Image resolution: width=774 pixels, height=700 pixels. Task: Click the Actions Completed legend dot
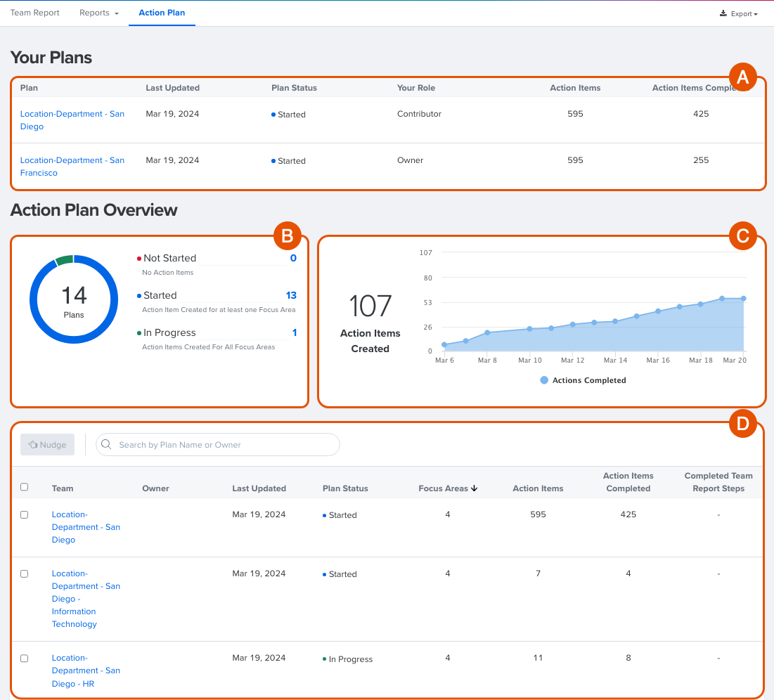click(544, 380)
